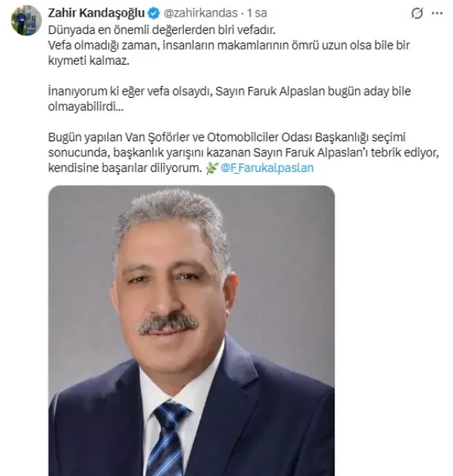Open the Zahir Kandaşoğlu display name
453x476 pixels.
(96, 13)
